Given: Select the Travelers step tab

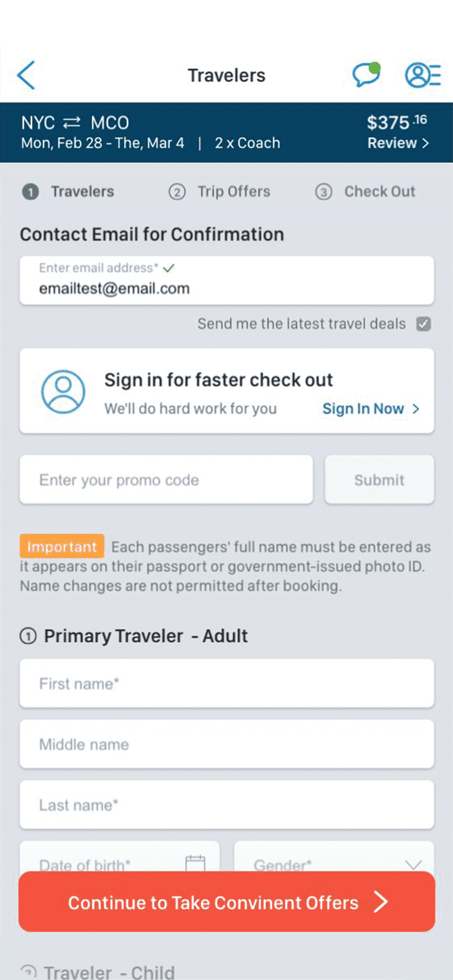Looking at the screenshot, I should (68, 191).
